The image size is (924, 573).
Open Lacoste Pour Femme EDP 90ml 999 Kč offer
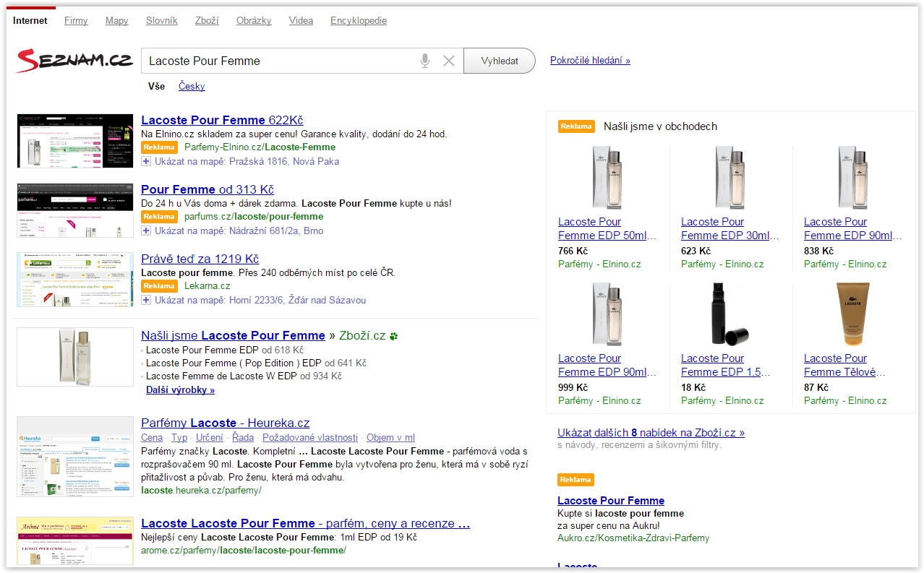(607, 365)
